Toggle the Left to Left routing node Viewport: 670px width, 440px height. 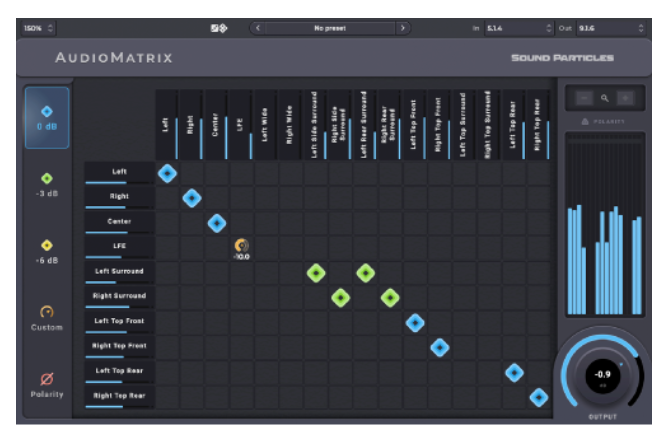point(167,173)
